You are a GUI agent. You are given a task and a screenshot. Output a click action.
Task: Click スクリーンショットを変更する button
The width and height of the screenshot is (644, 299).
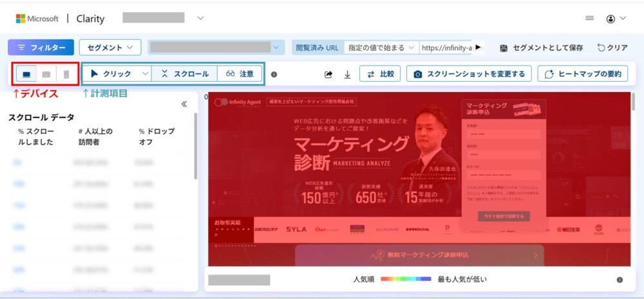(469, 74)
